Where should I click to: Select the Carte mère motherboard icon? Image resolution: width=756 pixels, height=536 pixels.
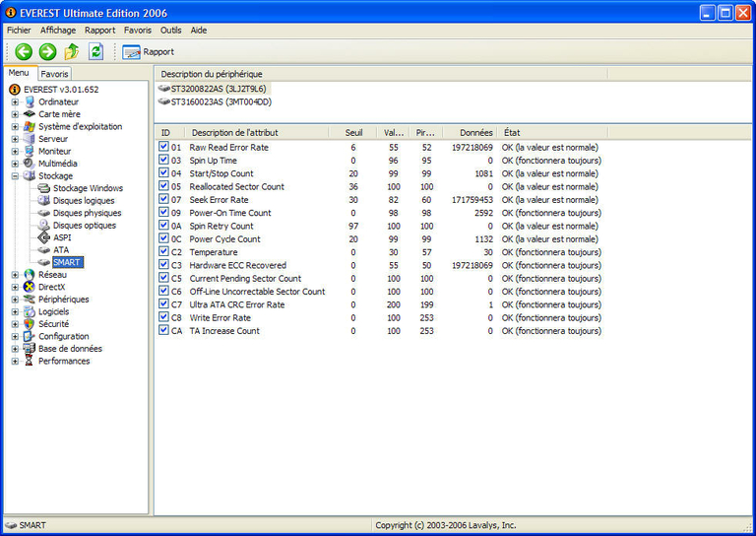tap(30, 114)
